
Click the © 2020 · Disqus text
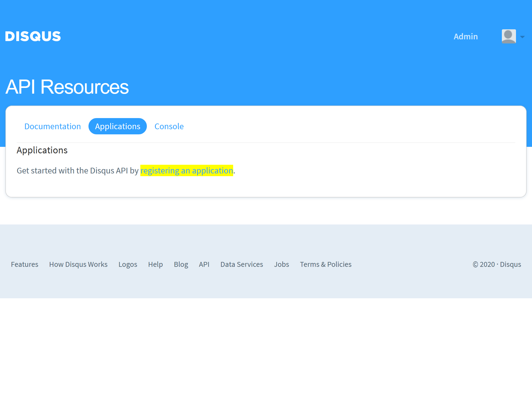click(497, 264)
